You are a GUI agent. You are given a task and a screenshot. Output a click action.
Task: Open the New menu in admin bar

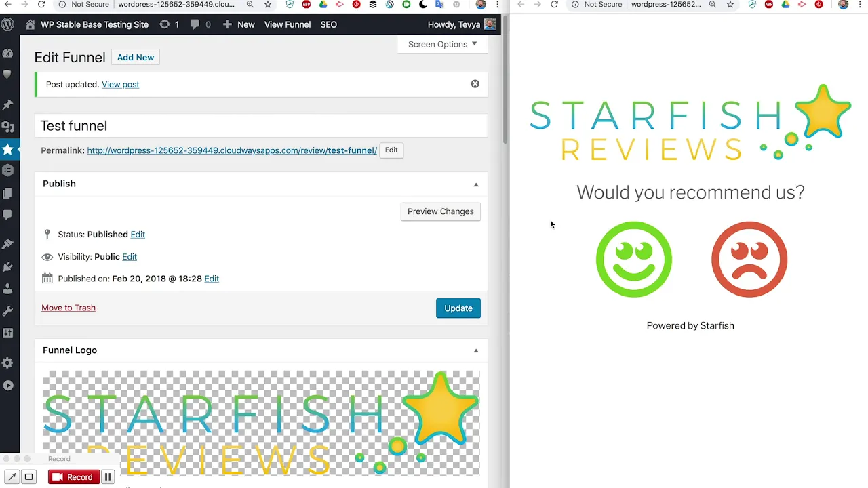(239, 24)
